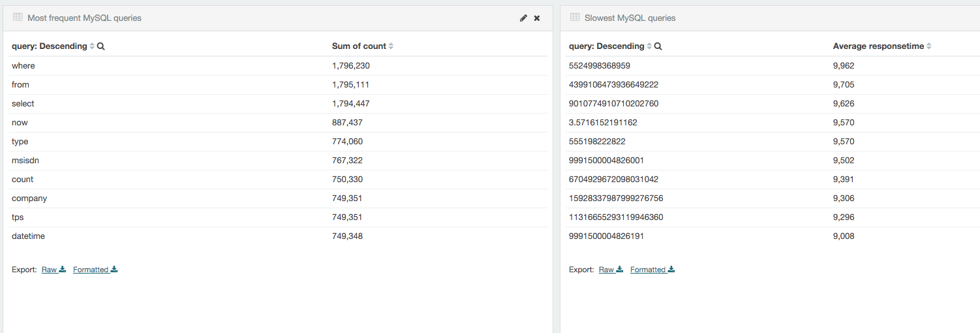The width and height of the screenshot is (980, 333).
Task: Sort frequent queries by query column arrows
Action: [92, 46]
